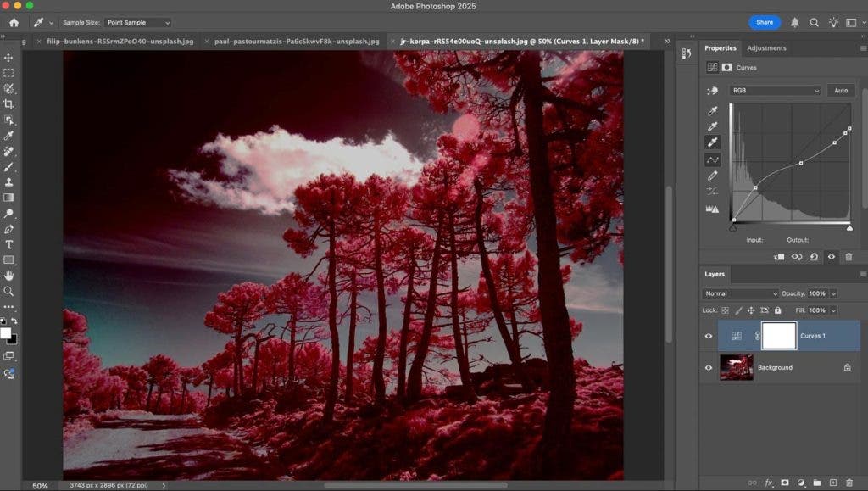Screen dimensions: 868x491
Task: Pick the black point eyedropper in Curves
Action: (x=712, y=111)
